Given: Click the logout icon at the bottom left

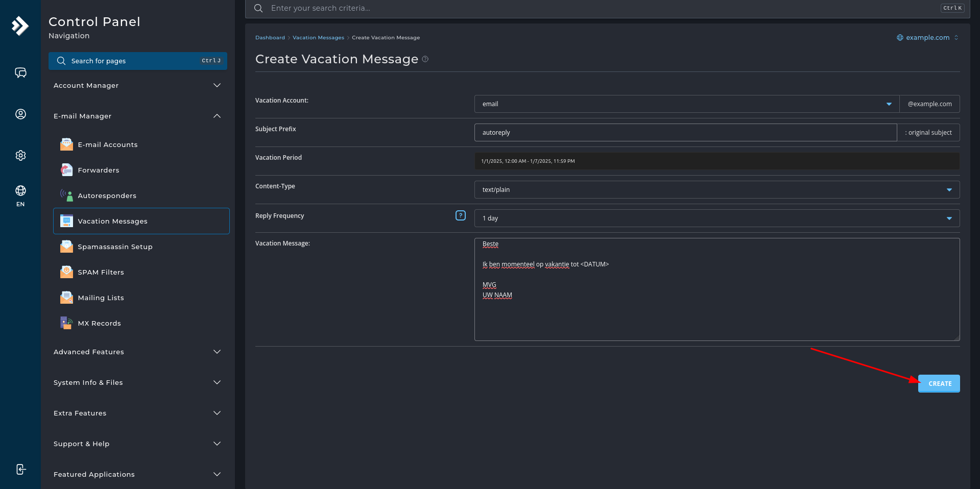Looking at the screenshot, I should (20, 469).
